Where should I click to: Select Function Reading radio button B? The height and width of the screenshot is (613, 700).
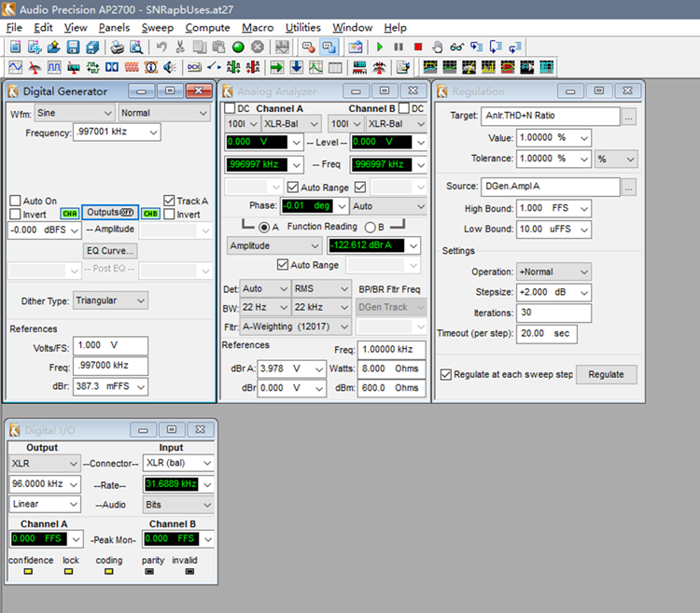point(371,227)
